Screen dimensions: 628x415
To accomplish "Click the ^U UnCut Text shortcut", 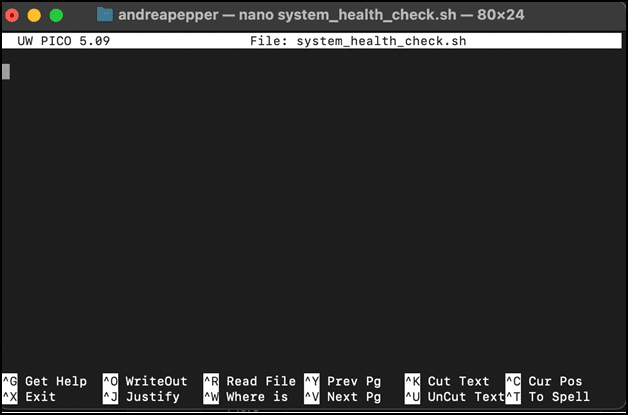I will pyautogui.click(x=455, y=397).
